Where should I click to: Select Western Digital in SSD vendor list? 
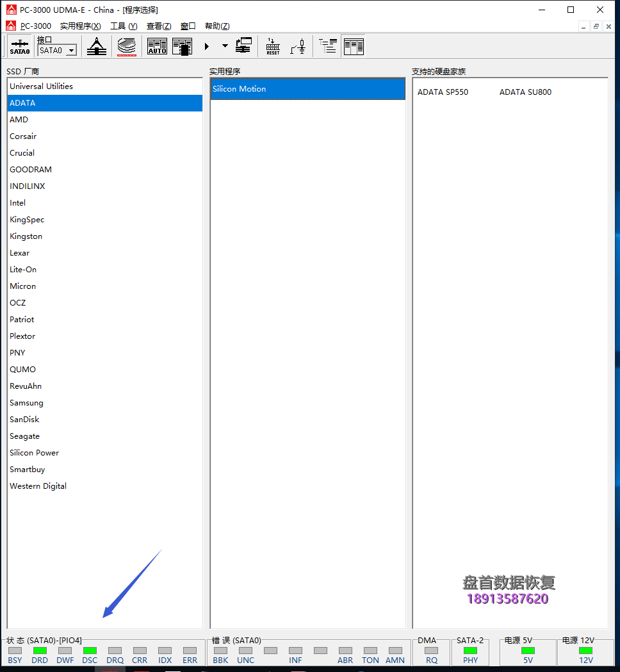pyautogui.click(x=105, y=487)
